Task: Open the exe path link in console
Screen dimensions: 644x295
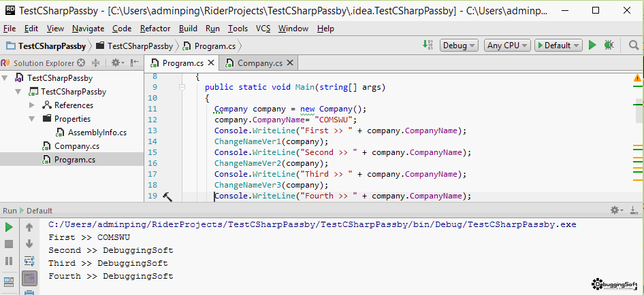Action: (x=312, y=224)
